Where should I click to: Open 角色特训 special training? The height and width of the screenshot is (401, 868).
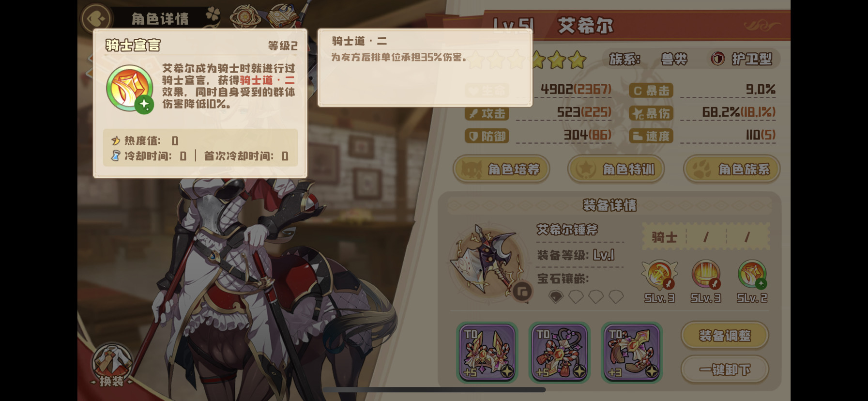click(x=616, y=170)
